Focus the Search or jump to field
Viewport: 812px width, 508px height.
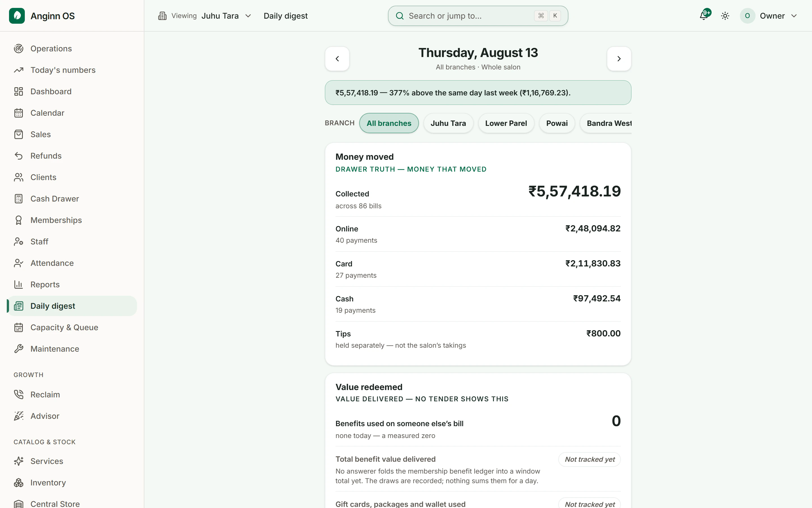pos(478,16)
